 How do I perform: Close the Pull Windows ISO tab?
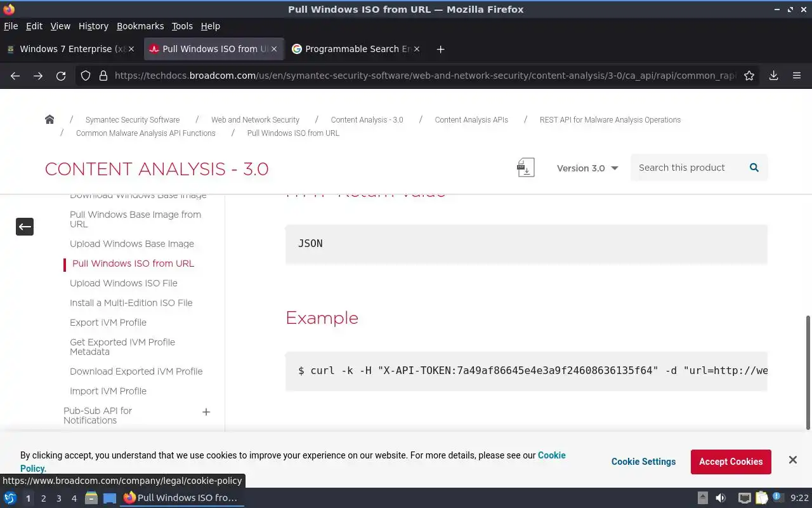pyautogui.click(x=274, y=49)
